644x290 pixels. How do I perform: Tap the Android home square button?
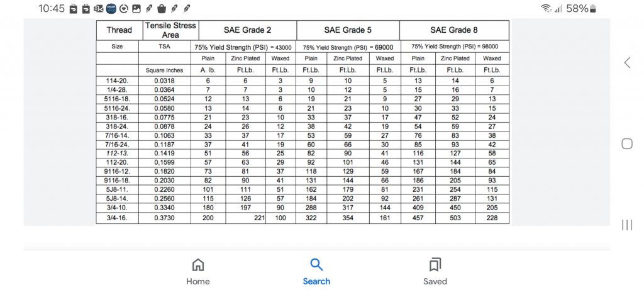coord(627,143)
